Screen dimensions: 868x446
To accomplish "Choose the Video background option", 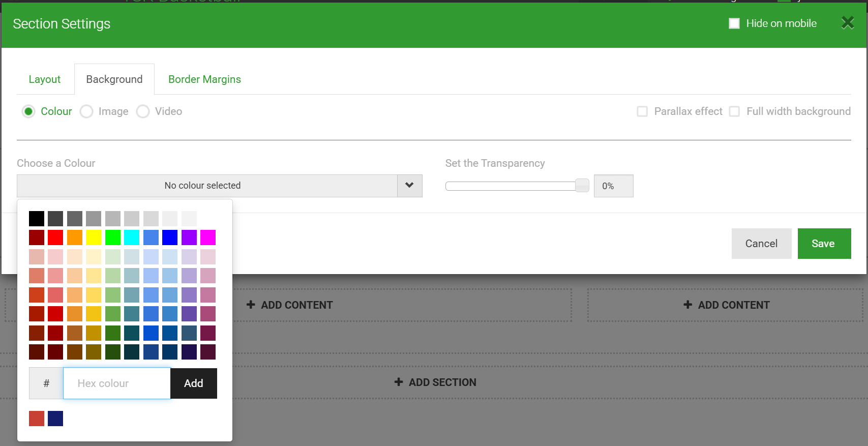I will 143,111.
